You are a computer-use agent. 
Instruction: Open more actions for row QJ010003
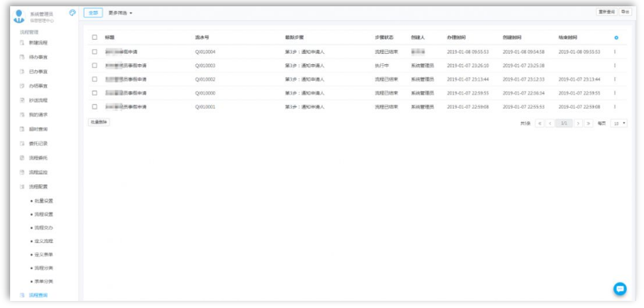click(x=615, y=66)
